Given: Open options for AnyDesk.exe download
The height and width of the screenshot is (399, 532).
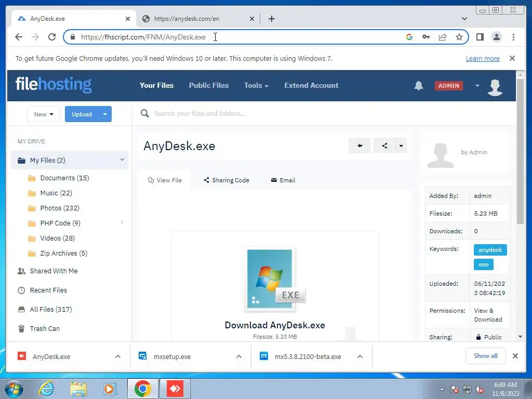Looking at the screenshot, I should point(118,356).
